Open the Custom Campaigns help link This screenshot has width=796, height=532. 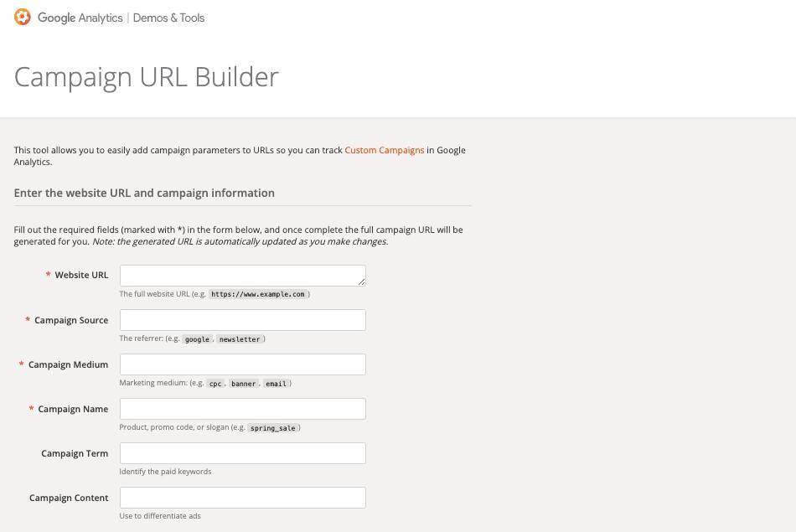coord(384,150)
